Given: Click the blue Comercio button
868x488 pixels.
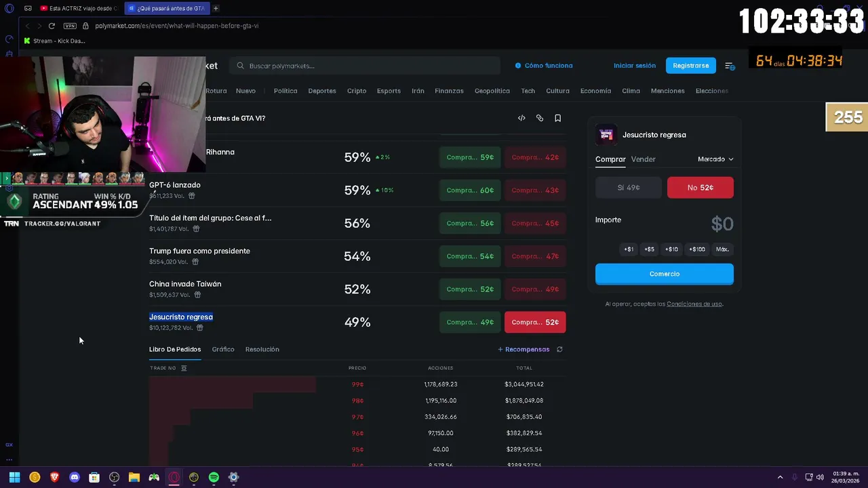Looking at the screenshot, I should pos(665,274).
